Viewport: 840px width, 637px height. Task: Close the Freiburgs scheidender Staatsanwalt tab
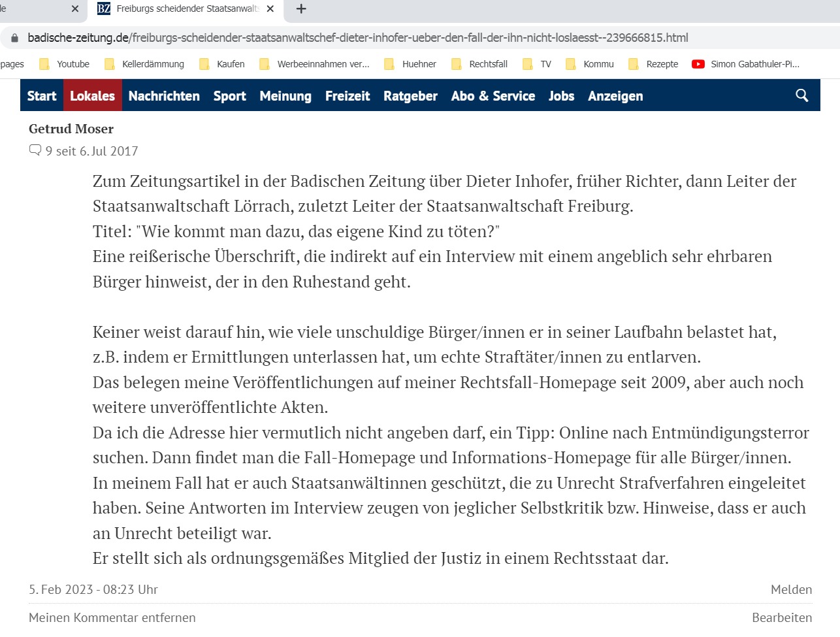pyautogui.click(x=270, y=8)
